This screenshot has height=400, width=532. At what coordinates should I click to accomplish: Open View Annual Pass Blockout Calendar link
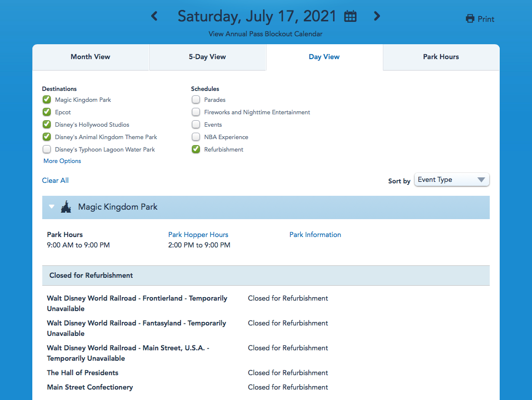[x=266, y=34]
